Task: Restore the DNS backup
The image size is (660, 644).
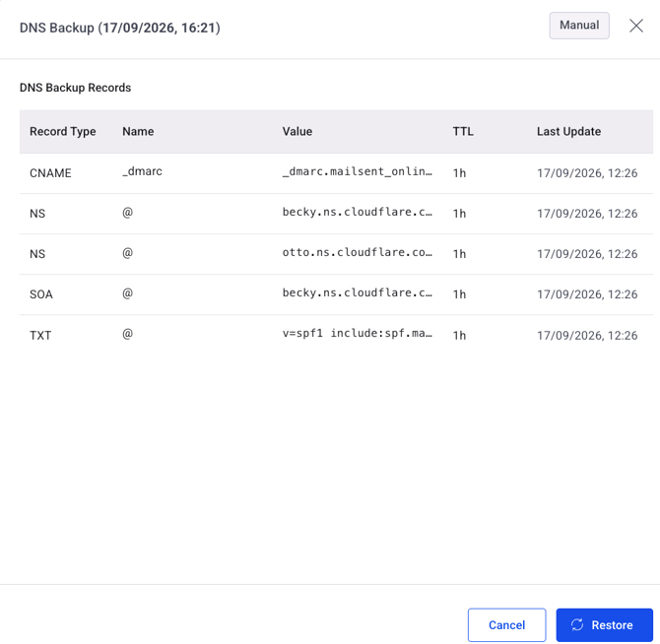Action: coord(605,624)
